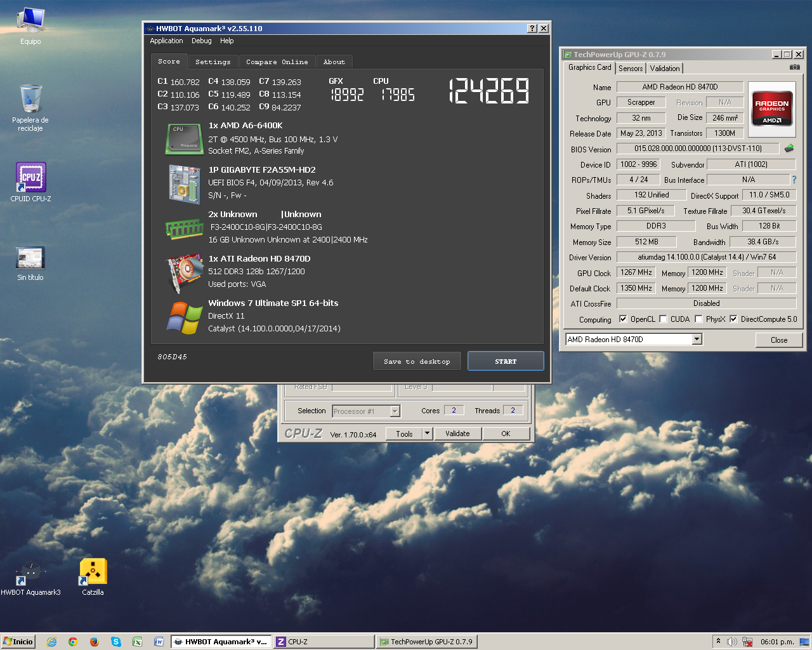Open the Catzilla desktop shortcut
Screen dimensions: 812x650
(93, 577)
